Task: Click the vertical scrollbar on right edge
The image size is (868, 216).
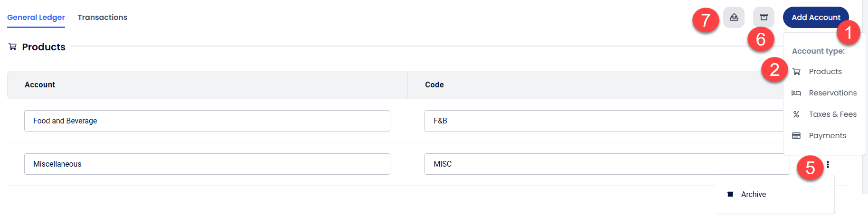Action: 865,95
